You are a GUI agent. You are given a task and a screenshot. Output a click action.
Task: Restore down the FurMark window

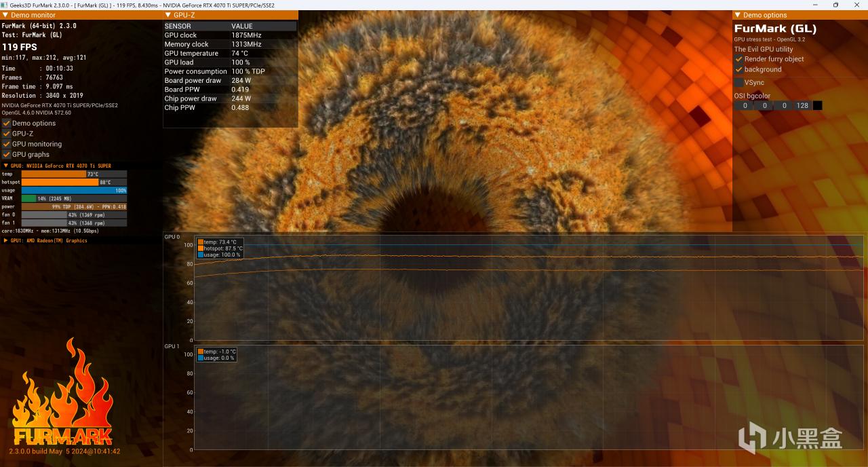point(835,5)
